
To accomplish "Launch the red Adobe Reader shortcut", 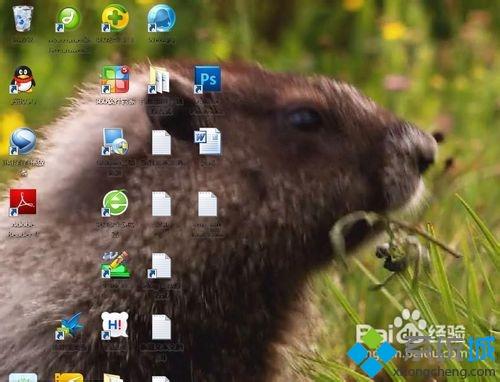I will point(23,203).
